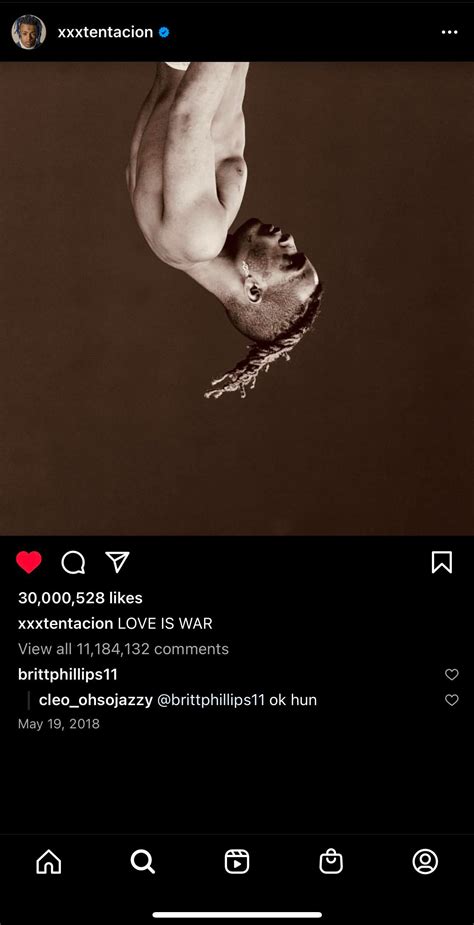Open the comment bubble icon
The image size is (474, 925).
(73, 562)
